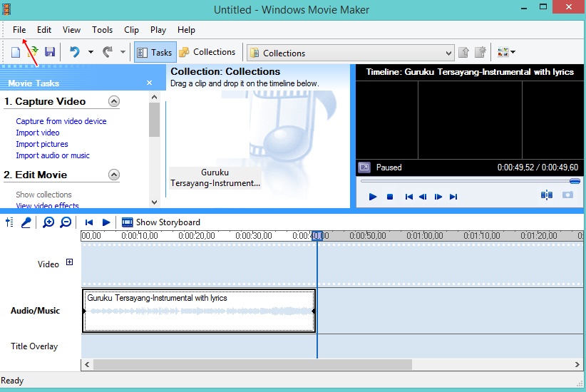The height and width of the screenshot is (392, 586).
Task: Click the preview seek bar slider handle
Action: pos(575,181)
